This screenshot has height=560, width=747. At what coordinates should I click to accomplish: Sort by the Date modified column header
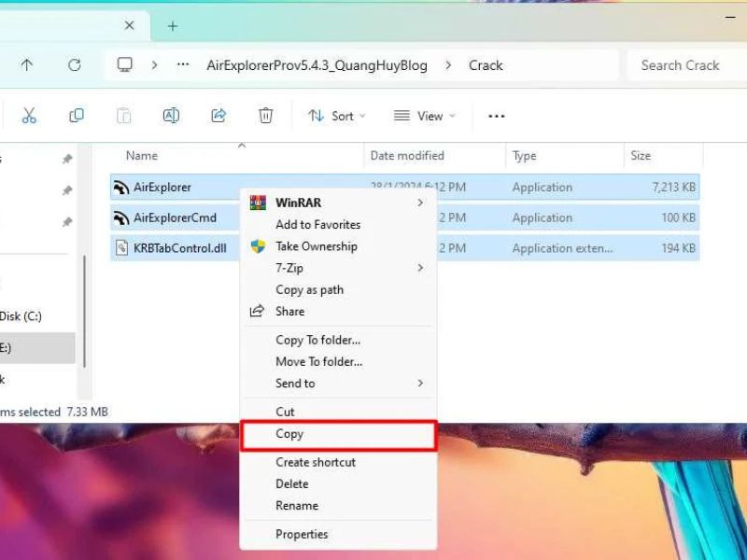(x=407, y=156)
